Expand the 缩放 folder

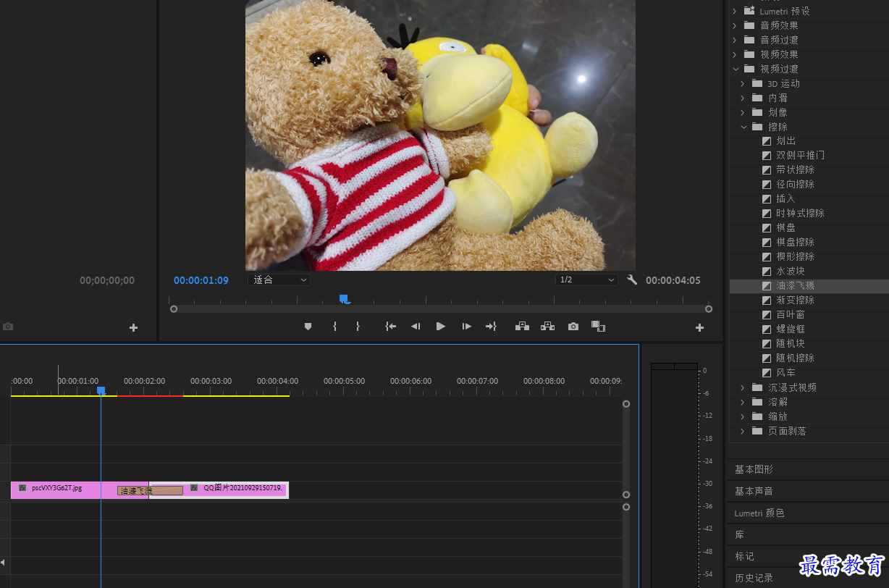tap(743, 416)
